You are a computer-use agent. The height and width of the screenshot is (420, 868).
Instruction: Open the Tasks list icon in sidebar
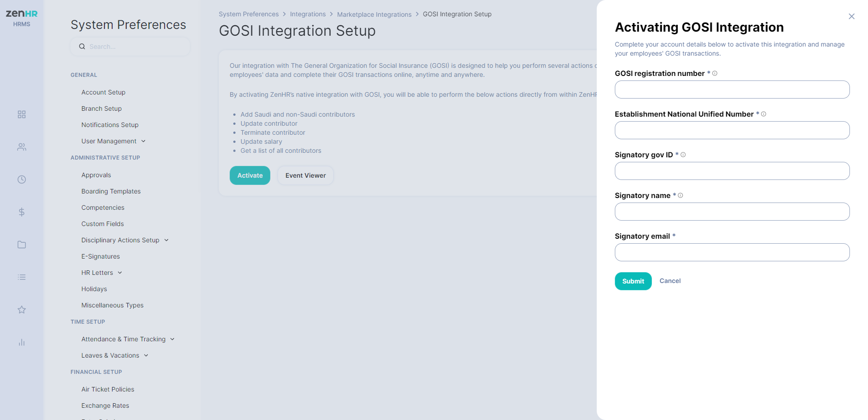point(21,277)
